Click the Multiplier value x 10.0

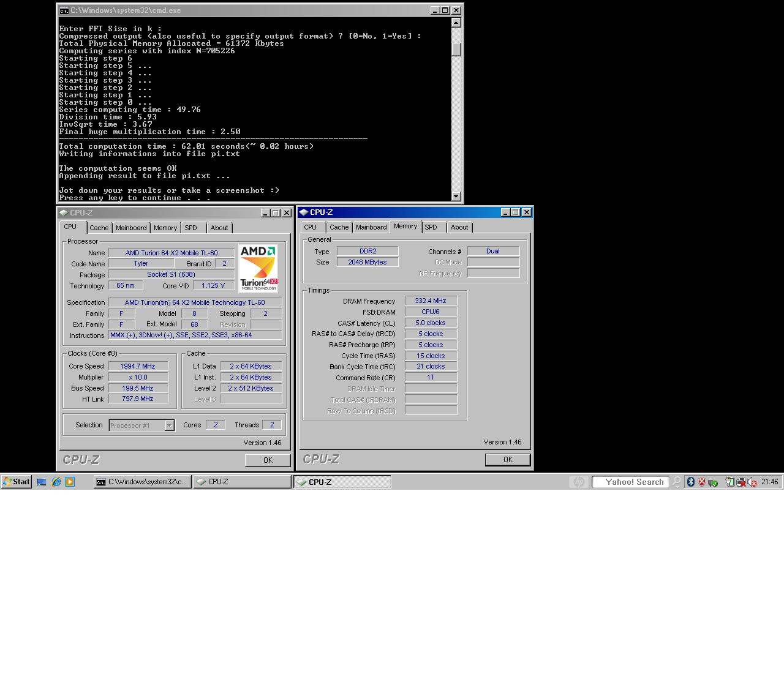pos(138,377)
